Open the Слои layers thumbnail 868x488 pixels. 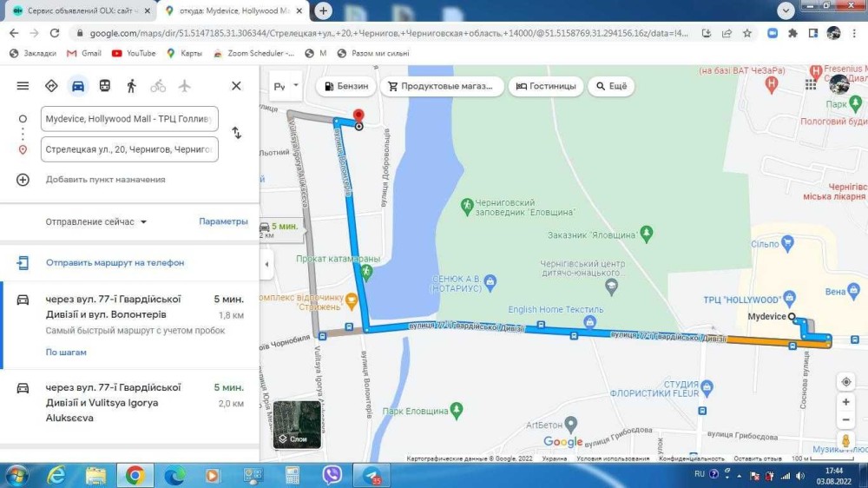298,425
